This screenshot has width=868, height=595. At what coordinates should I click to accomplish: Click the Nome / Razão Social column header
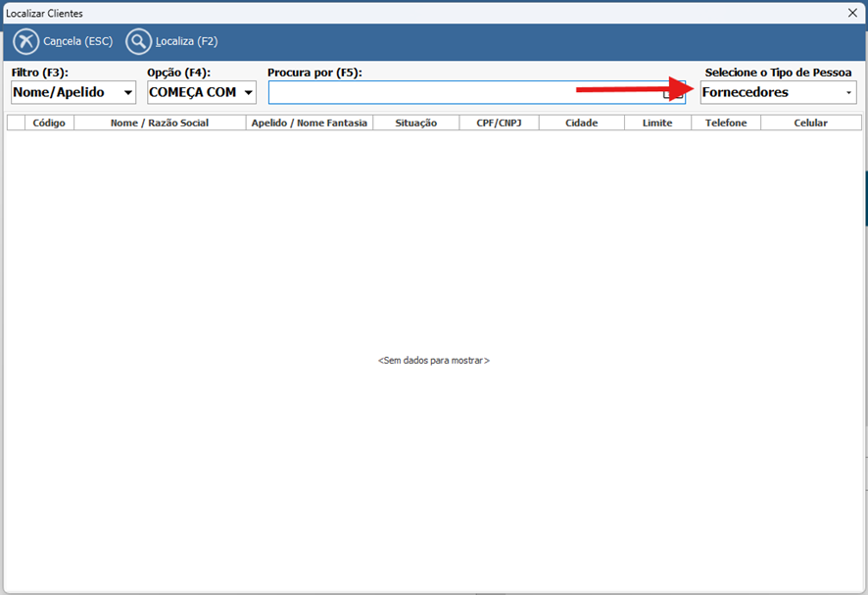pyautogui.click(x=160, y=123)
